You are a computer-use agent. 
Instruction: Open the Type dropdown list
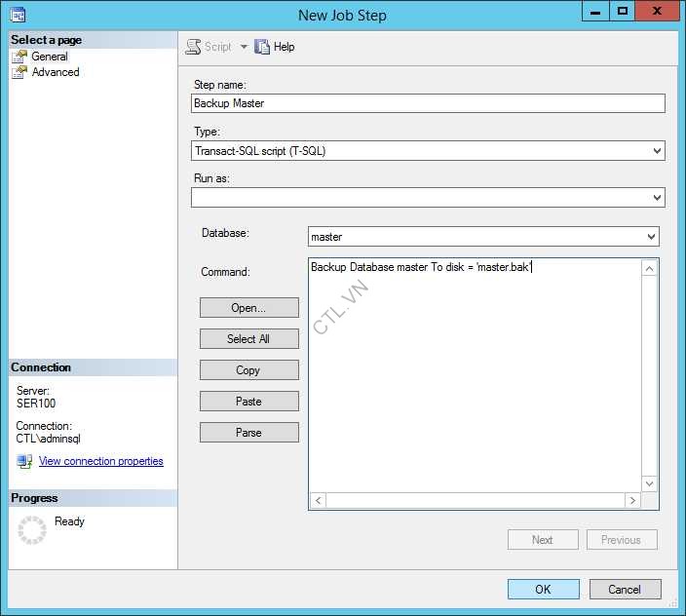point(657,151)
